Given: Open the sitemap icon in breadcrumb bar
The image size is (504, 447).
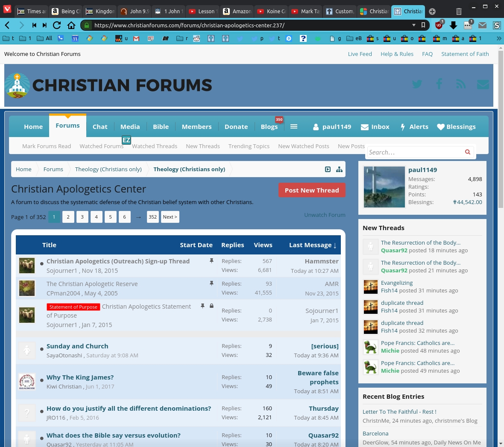Looking at the screenshot, I should (339, 169).
